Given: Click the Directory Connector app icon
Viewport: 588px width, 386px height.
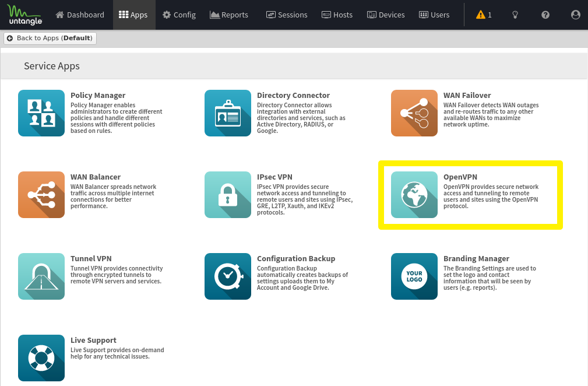Looking at the screenshot, I should 228,113.
